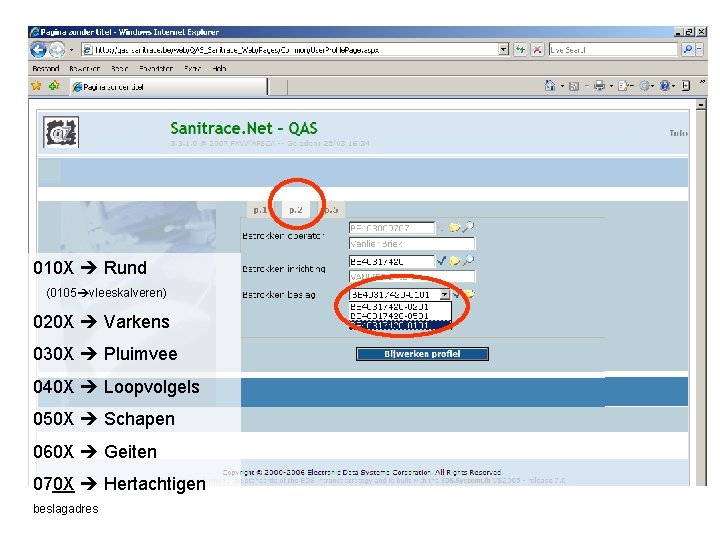The height and width of the screenshot is (540, 720).
Task: Click into the address bar URL field
Action: 291,50
